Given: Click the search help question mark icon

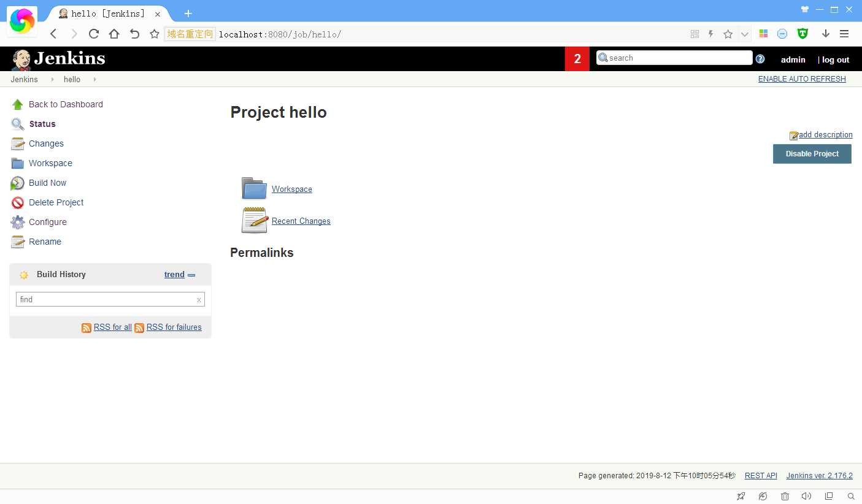Looking at the screenshot, I should (x=760, y=59).
